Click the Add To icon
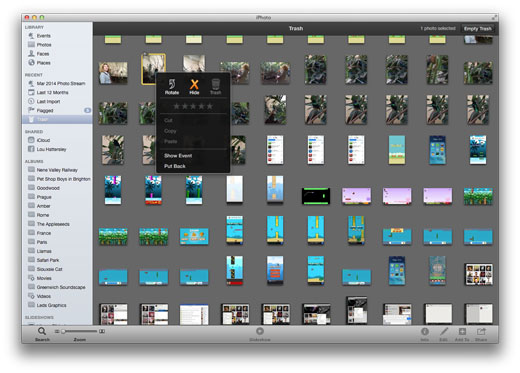Image resolution: width=520 pixels, height=373 pixels. pos(462,331)
